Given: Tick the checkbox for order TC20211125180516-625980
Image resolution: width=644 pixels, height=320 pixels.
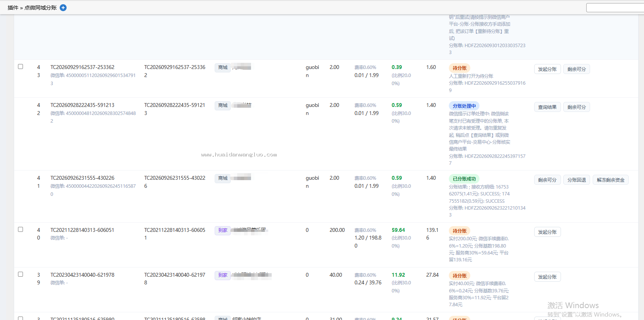Looking at the screenshot, I should click(21, 318).
